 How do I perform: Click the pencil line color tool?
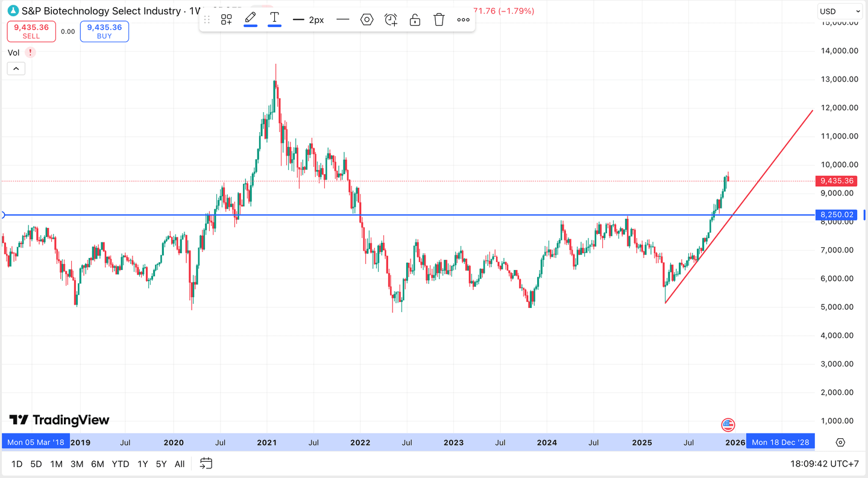point(250,19)
